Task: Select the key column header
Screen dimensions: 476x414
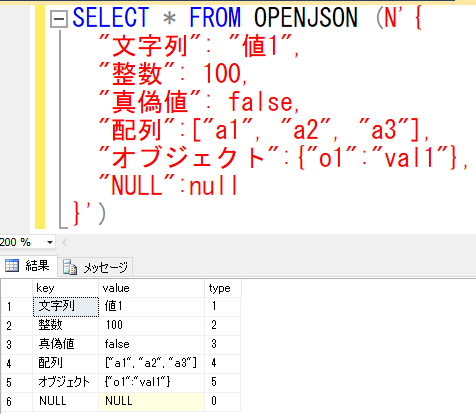Action: tap(66, 288)
